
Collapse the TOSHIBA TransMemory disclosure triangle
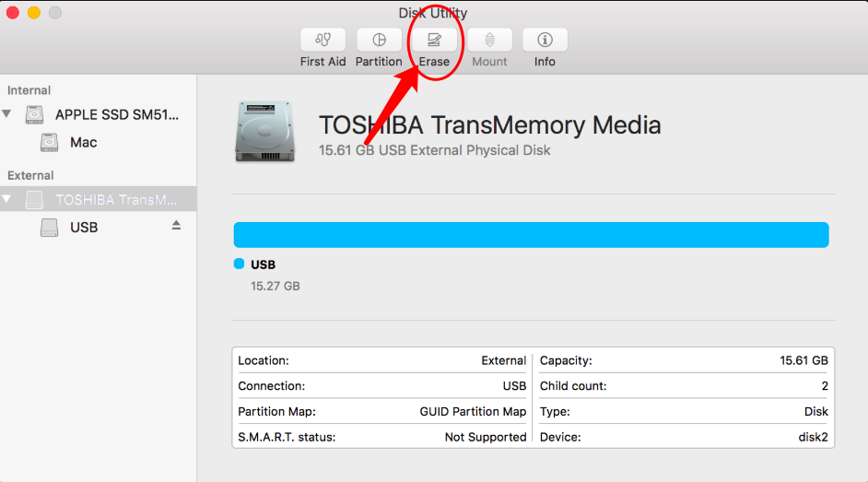click(x=6, y=199)
